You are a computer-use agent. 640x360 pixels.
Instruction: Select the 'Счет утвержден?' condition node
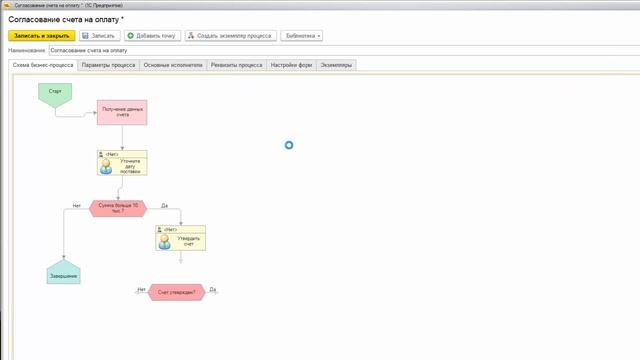176,292
